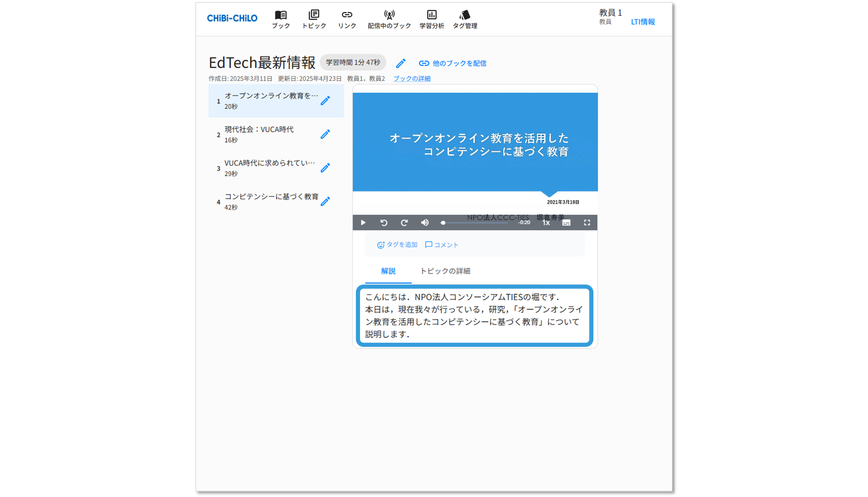The image size is (868, 497).
Task: Add a tag with タグを追加
Action: coord(397,245)
